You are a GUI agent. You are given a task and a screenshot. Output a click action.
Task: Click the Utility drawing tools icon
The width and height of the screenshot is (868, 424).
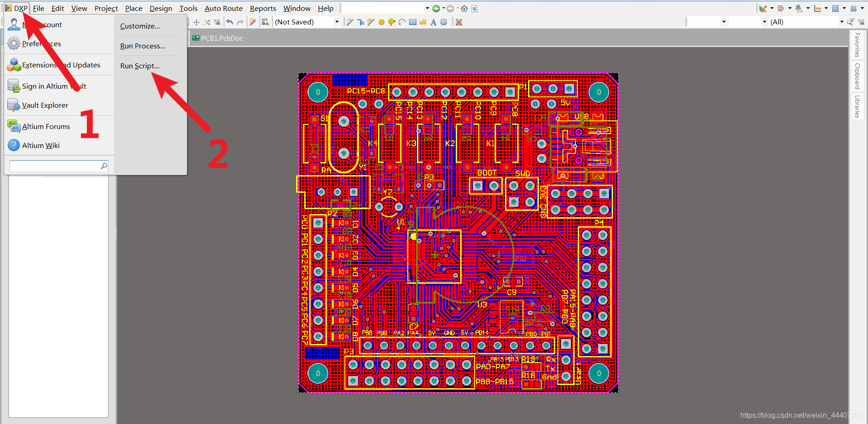[763, 8]
